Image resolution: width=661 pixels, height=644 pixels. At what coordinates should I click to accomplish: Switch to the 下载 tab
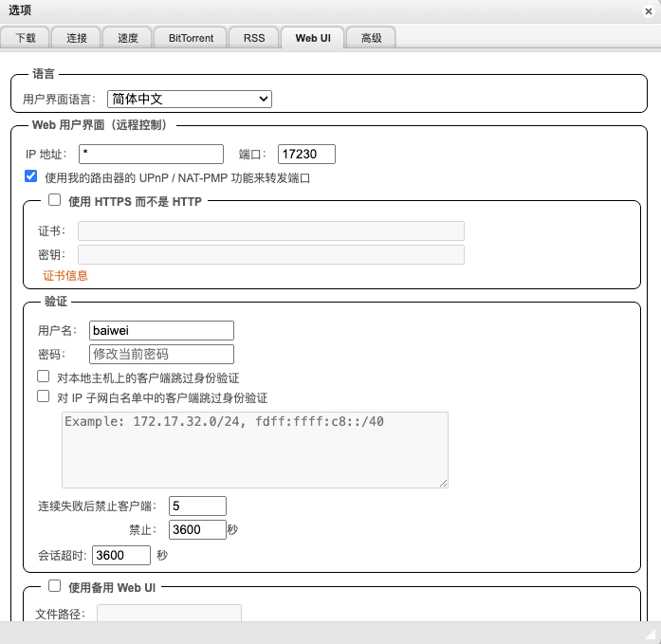[26, 38]
